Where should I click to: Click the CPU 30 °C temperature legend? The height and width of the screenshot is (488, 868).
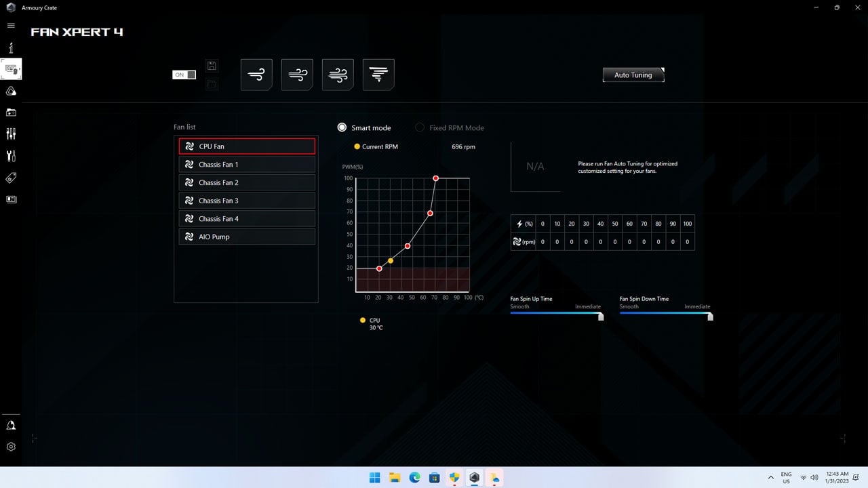[x=372, y=324]
